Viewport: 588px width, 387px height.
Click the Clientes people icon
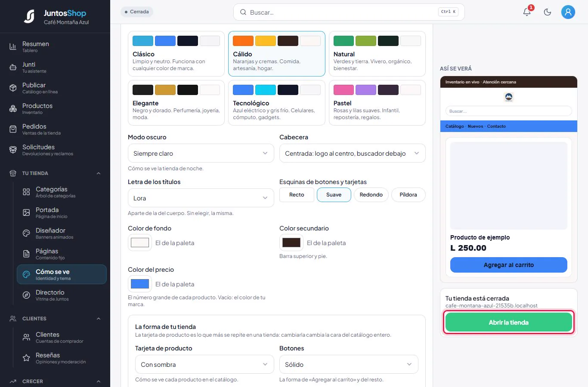click(26, 337)
